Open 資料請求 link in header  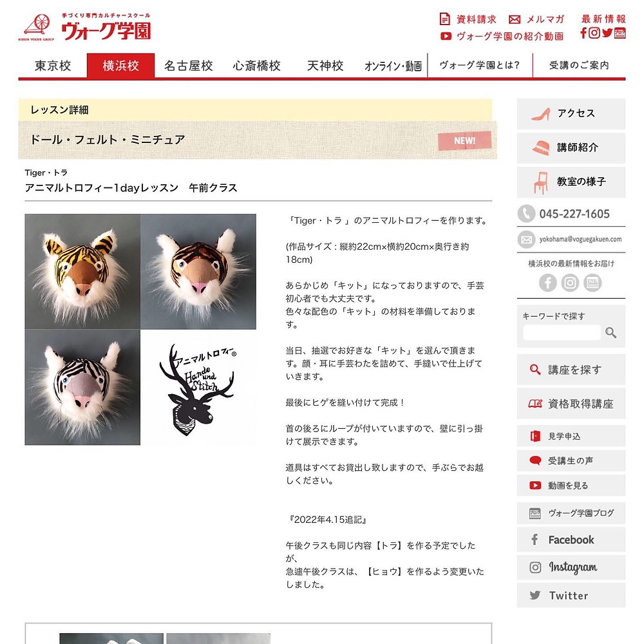[x=468, y=19]
